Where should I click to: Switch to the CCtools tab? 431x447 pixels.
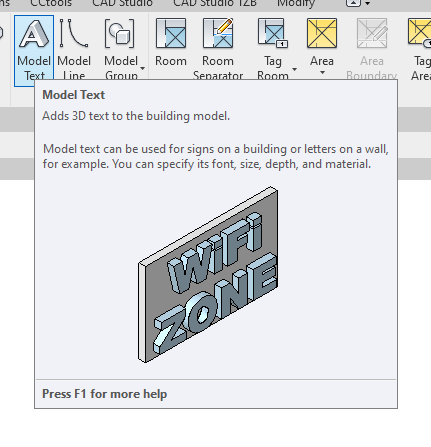click(x=51, y=4)
